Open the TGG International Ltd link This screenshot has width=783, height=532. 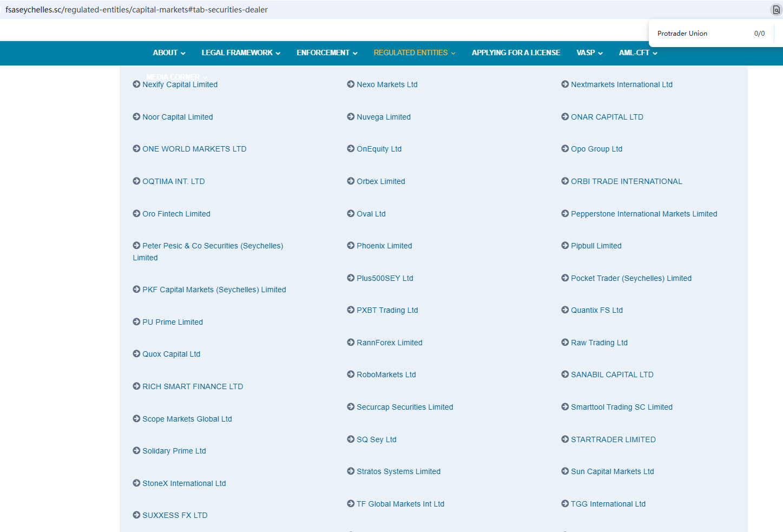click(608, 504)
